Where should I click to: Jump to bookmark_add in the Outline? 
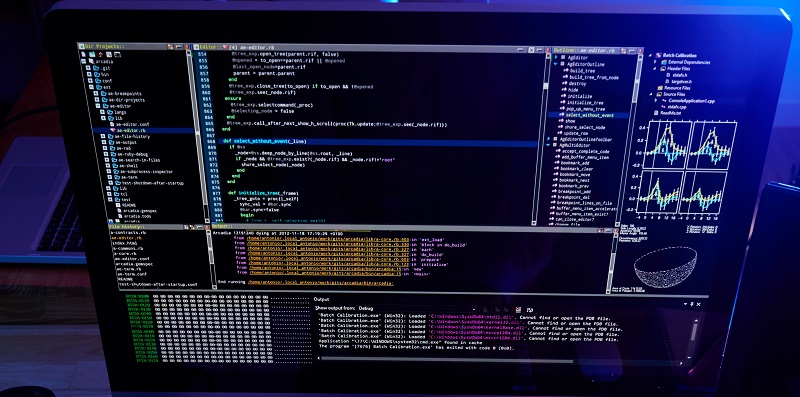click(575, 163)
